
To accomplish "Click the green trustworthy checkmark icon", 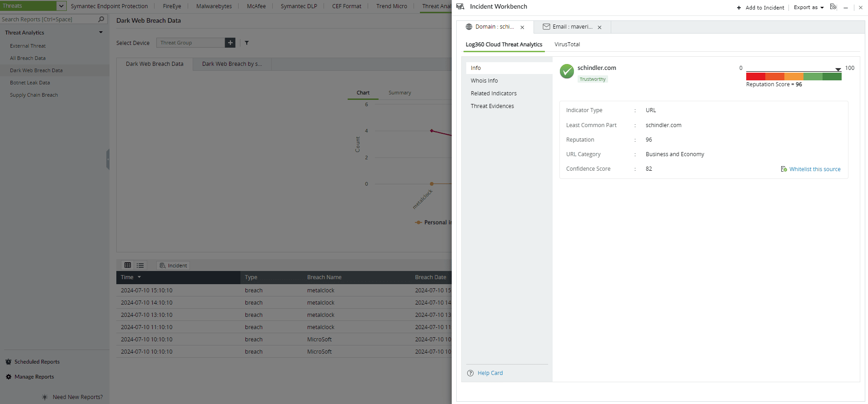I will [567, 71].
